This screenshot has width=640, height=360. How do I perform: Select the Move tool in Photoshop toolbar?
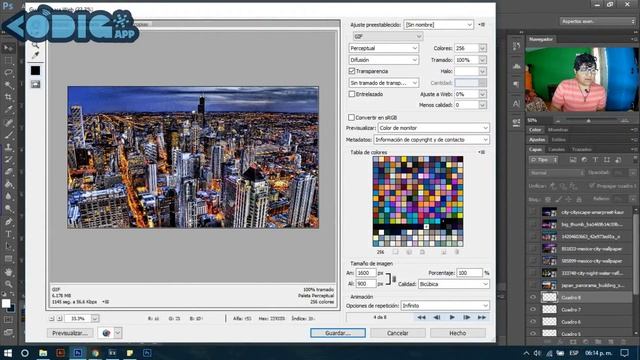click(8, 48)
